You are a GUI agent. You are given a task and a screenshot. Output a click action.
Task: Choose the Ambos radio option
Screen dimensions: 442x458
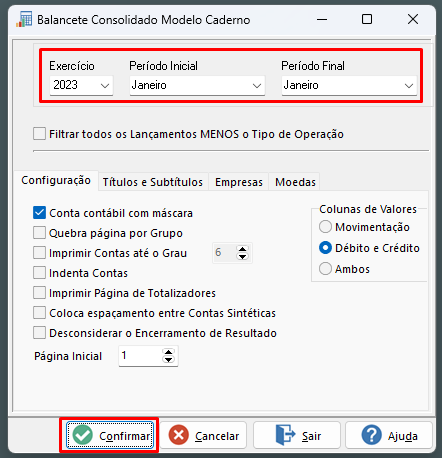pos(325,269)
